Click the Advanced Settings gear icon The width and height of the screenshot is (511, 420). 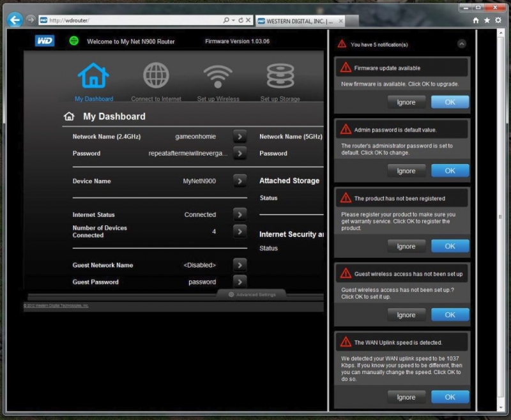pos(231,294)
